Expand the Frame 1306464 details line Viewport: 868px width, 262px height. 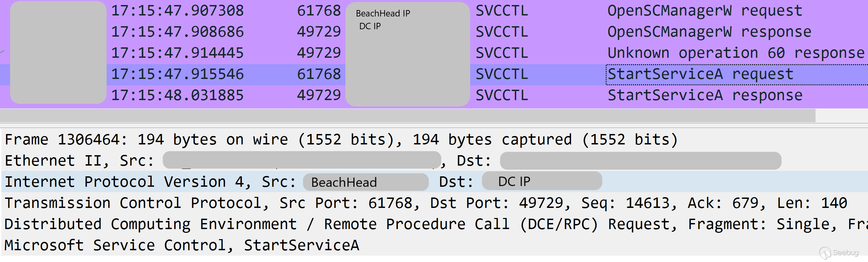tap(340, 140)
